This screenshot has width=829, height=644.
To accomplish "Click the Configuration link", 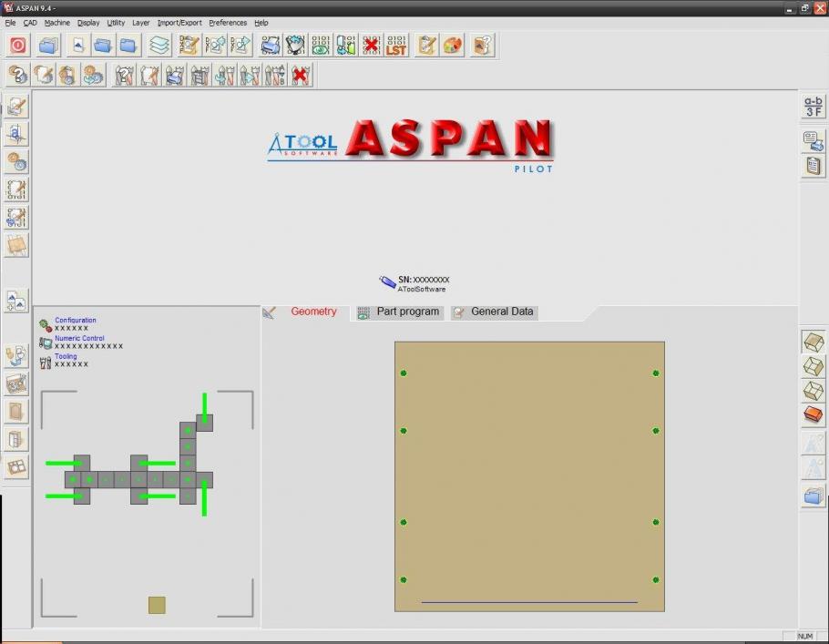I will (x=75, y=321).
